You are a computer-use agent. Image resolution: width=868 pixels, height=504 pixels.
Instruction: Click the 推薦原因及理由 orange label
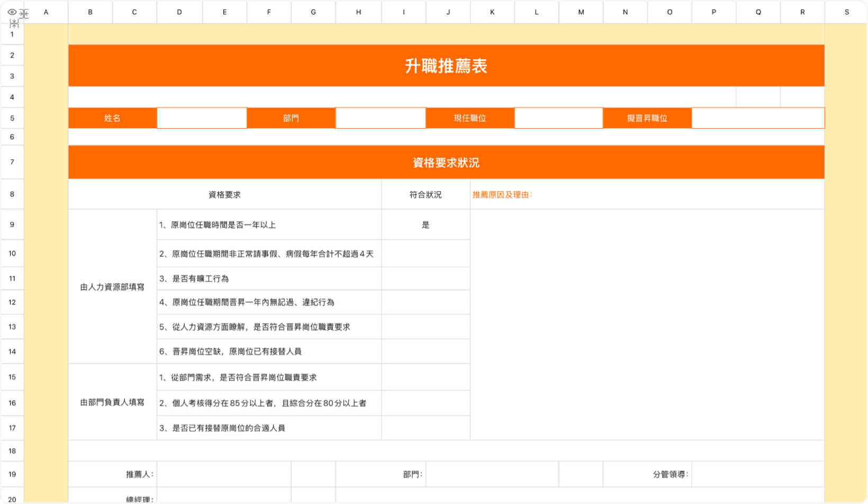tap(502, 195)
